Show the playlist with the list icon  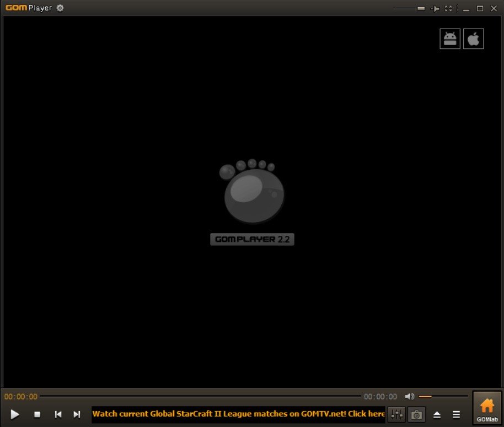[x=456, y=415]
